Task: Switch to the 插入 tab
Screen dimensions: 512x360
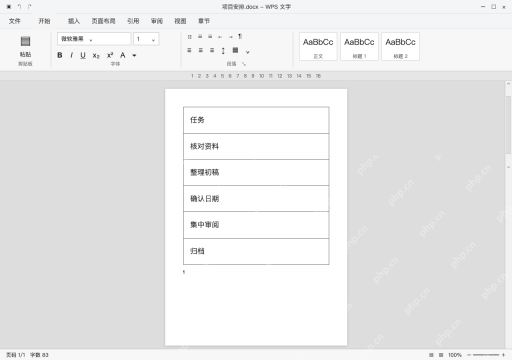Action: [x=74, y=21]
